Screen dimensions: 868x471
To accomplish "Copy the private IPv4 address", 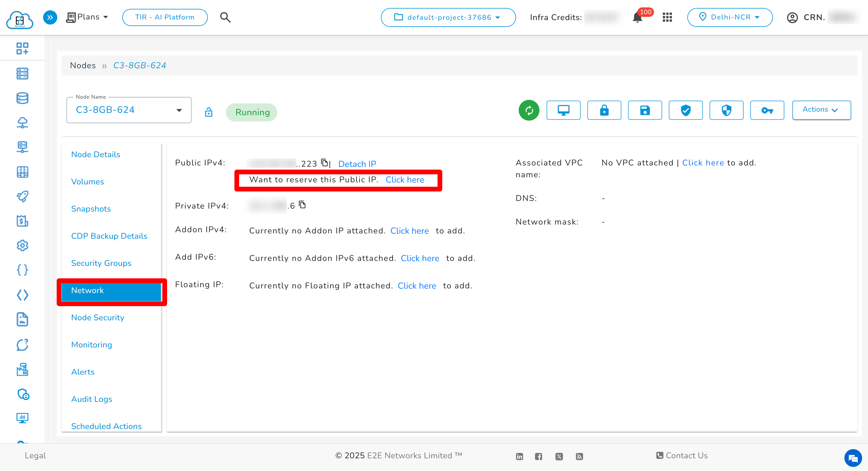I will pyautogui.click(x=302, y=205).
